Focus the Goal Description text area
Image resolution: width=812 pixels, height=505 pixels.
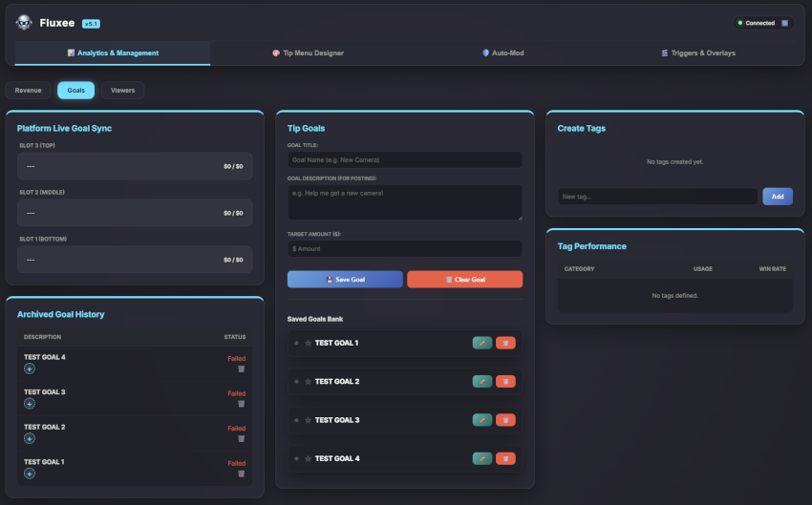(x=404, y=202)
